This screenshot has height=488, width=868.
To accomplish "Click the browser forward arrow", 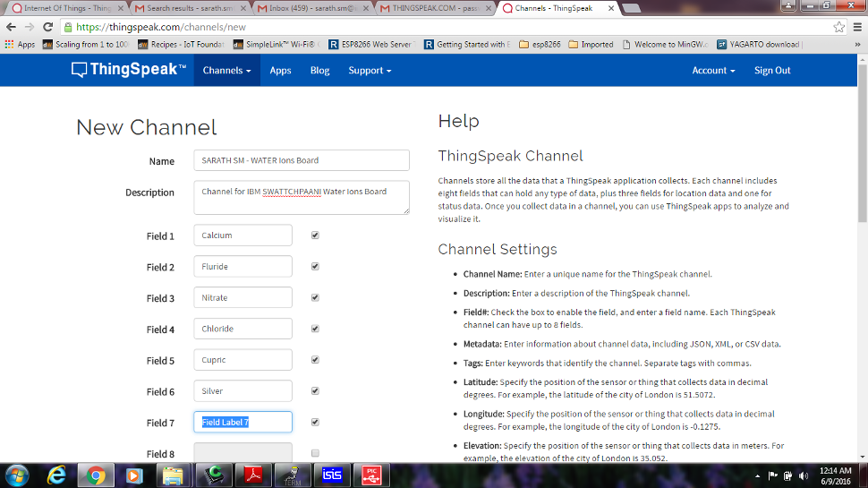I will 30,27.
